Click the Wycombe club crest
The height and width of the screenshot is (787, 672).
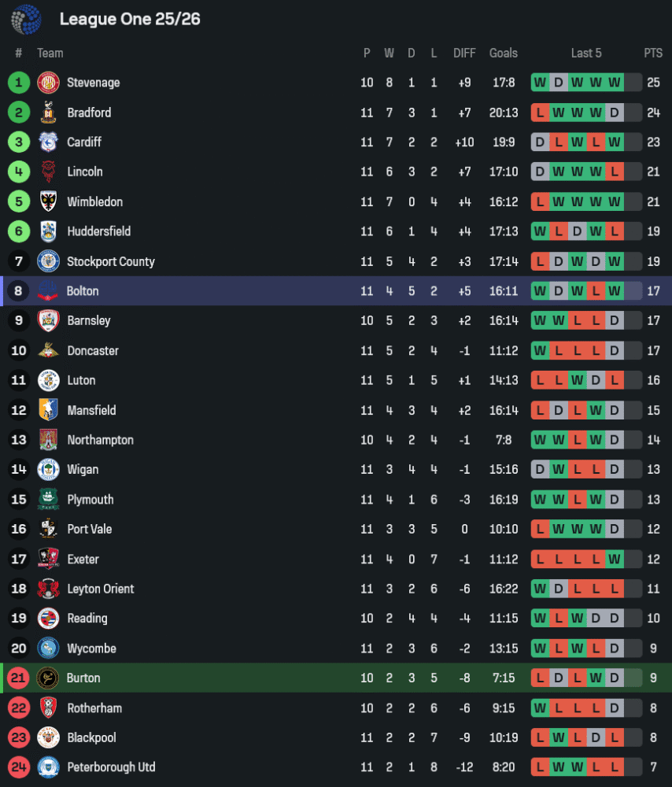tap(49, 648)
